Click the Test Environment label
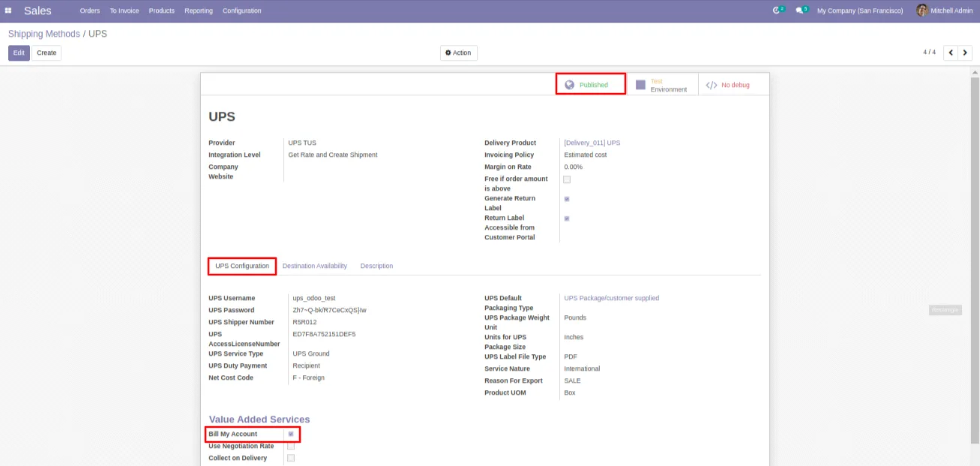The width and height of the screenshot is (980, 466). pyautogui.click(x=669, y=86)
